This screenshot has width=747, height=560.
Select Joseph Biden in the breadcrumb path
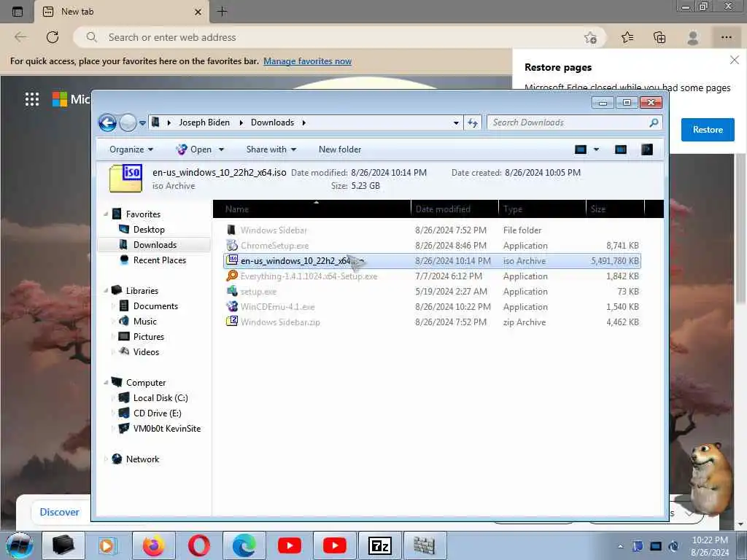(x=204, y=122)
